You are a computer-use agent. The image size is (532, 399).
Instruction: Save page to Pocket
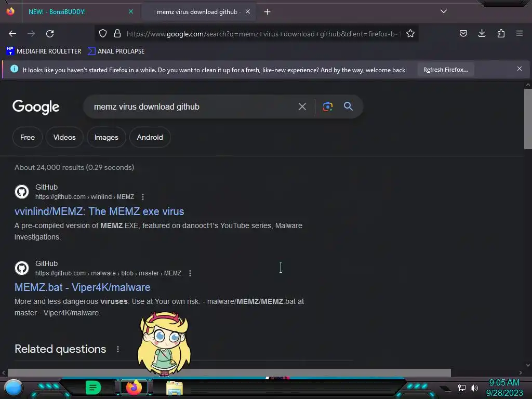[463, 33]
